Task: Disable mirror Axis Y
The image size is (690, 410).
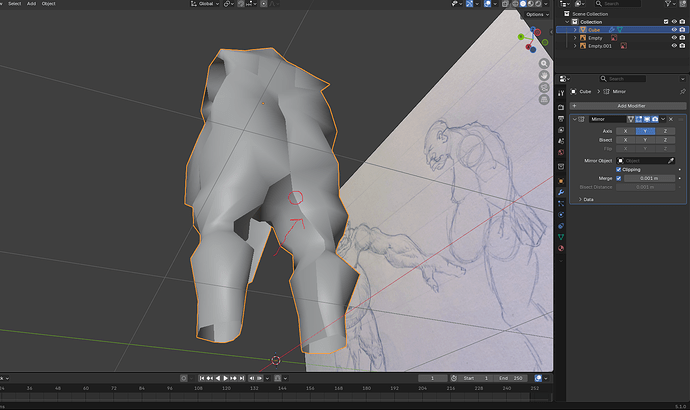Action: pyautogui.click(x=645, y=131)
